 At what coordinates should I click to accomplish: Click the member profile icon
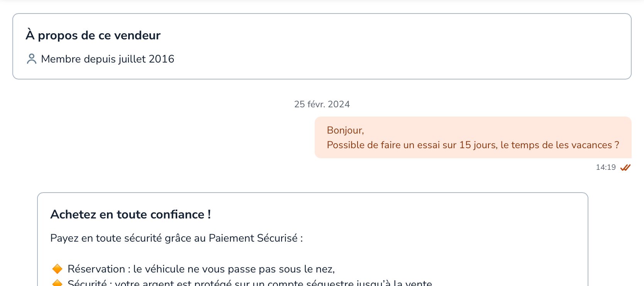tap(31, 59)
